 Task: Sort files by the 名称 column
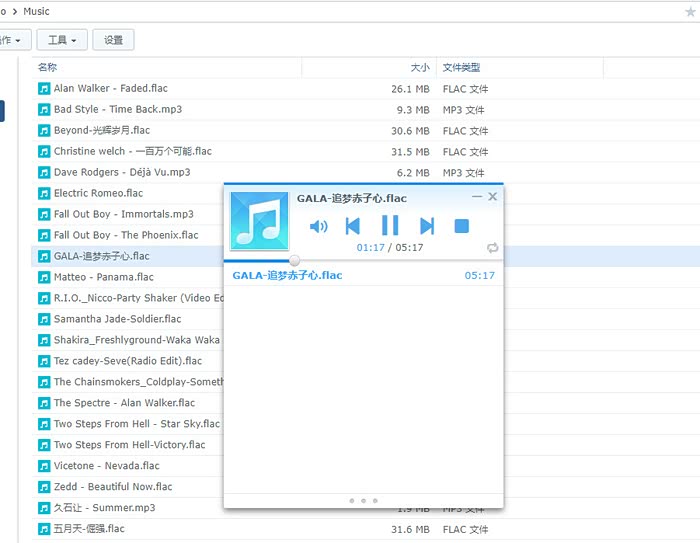tap(48, 68)
